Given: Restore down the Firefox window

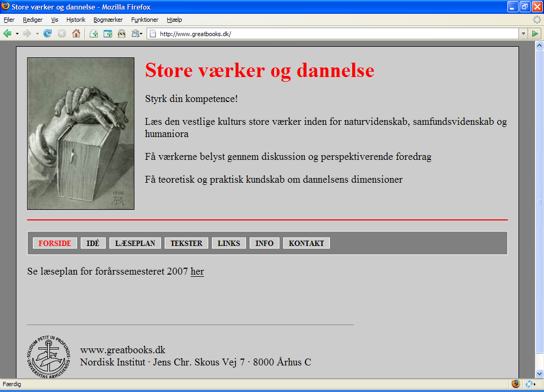Looking at the screenshot, I should [x=525, y=6].
